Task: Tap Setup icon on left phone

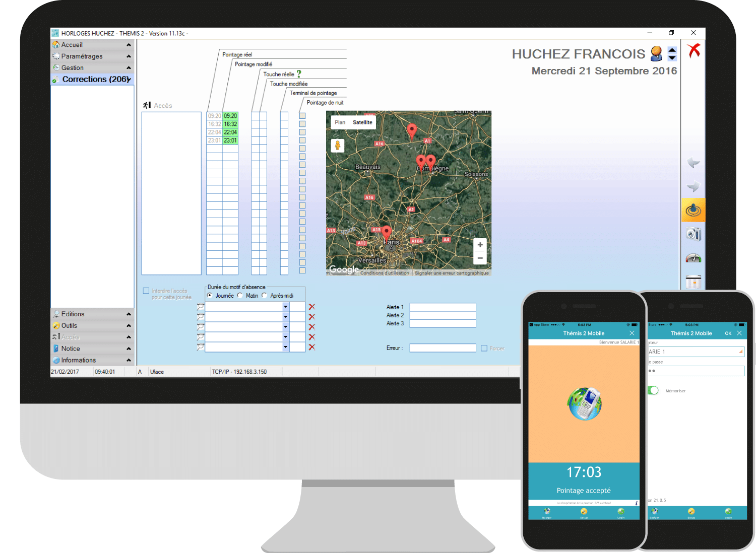Action: tap(584, 512)
